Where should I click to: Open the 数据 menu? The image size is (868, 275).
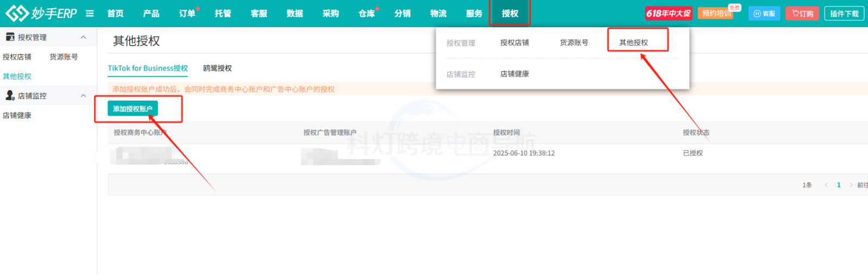(x=295, y=14)
